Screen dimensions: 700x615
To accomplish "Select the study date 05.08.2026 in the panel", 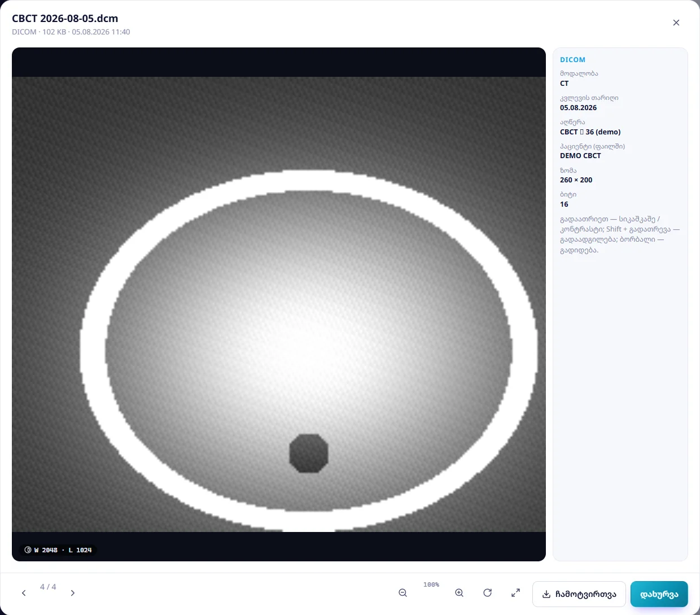I will [578, 108].
